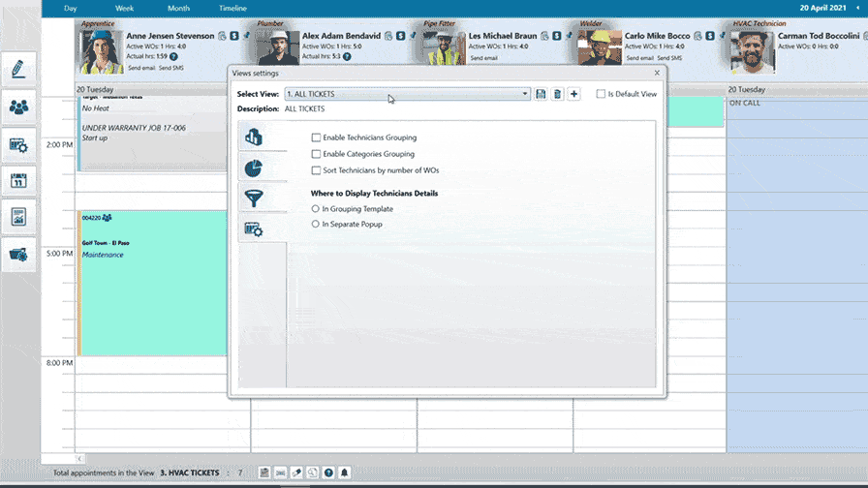Open notifications bell in status bar
This screenshot has width=868, height=488.
pos(344,473)
